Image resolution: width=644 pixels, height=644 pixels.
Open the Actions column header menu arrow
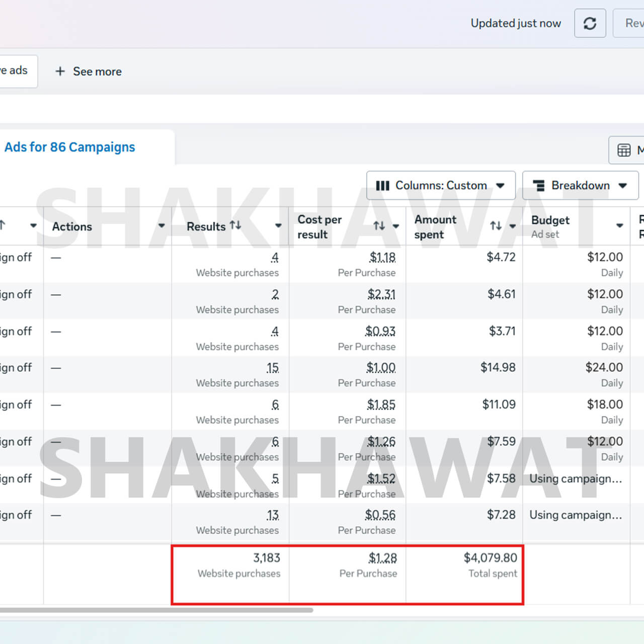coord(162,226)
